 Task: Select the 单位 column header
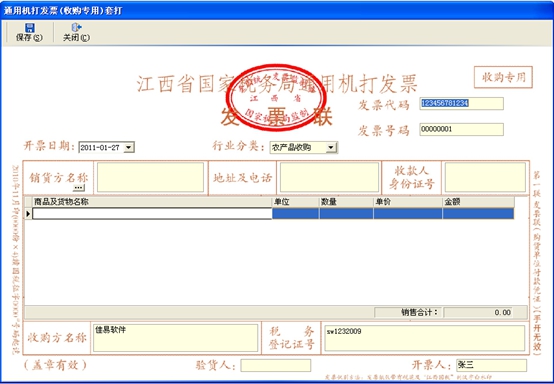pyautogui.click(x=295, y=202)
